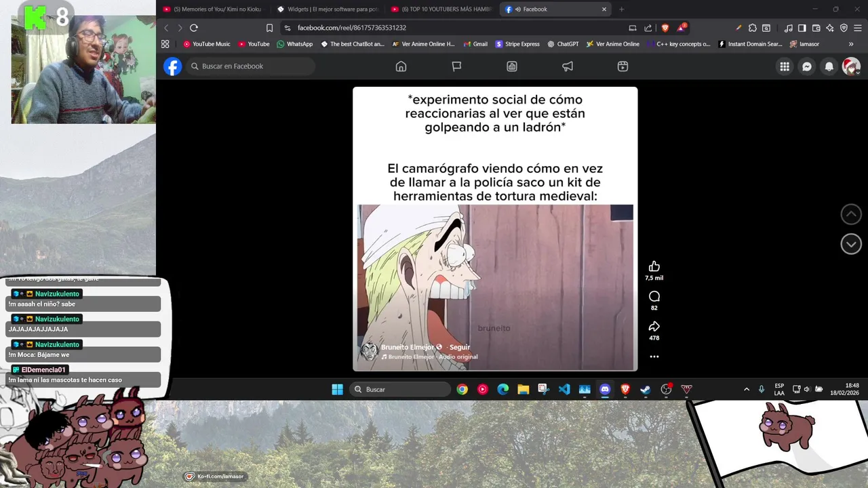Open Steam from taskbar

646,390
